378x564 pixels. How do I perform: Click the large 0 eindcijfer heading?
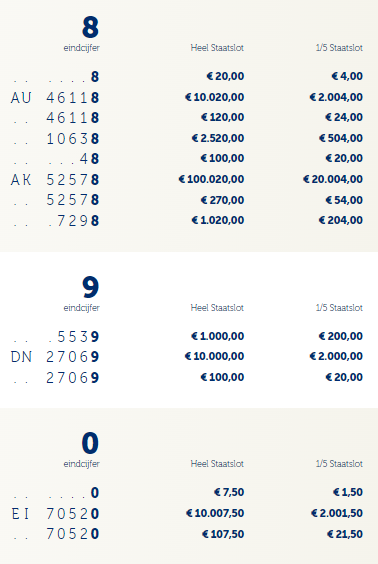90,443
